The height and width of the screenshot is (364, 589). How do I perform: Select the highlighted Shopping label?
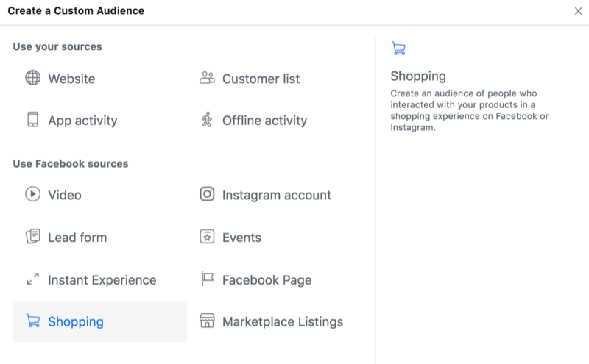tap(76, 322)
